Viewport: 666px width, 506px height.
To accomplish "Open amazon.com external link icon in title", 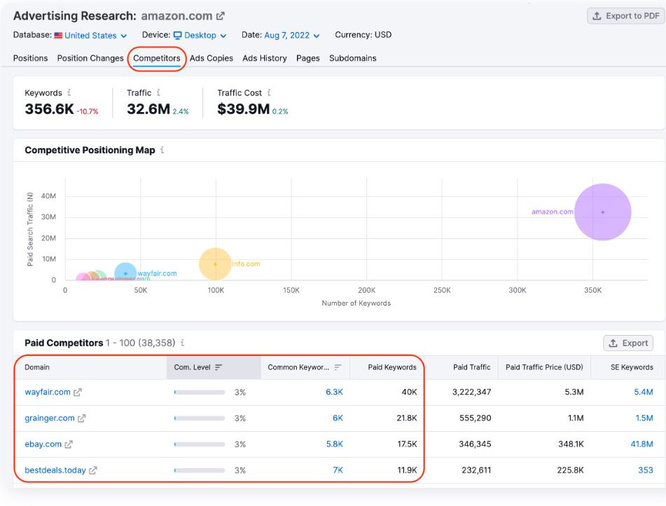I will (220, 16).
